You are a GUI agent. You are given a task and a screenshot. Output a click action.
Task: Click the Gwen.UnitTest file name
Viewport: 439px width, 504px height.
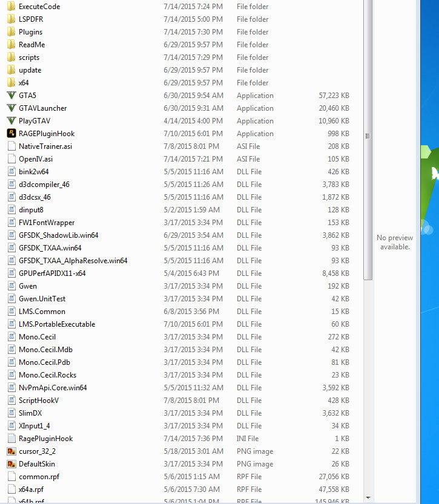click(42, 299)
